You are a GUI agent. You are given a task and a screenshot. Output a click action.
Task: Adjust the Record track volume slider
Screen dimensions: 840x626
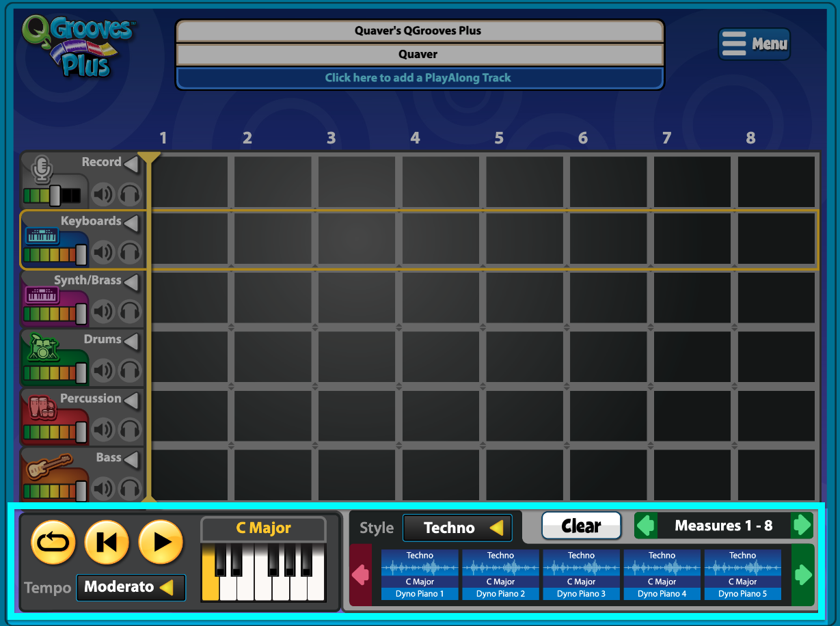click(55, 195)
